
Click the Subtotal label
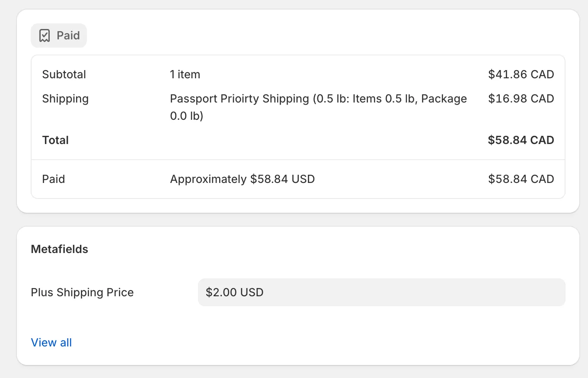[x=64, y=74]
